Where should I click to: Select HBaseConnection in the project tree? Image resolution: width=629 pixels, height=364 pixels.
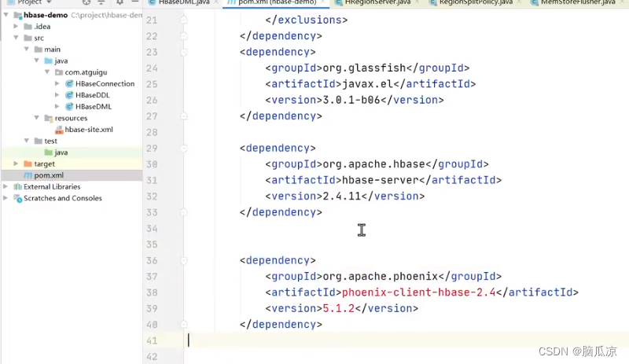(105, 83)
